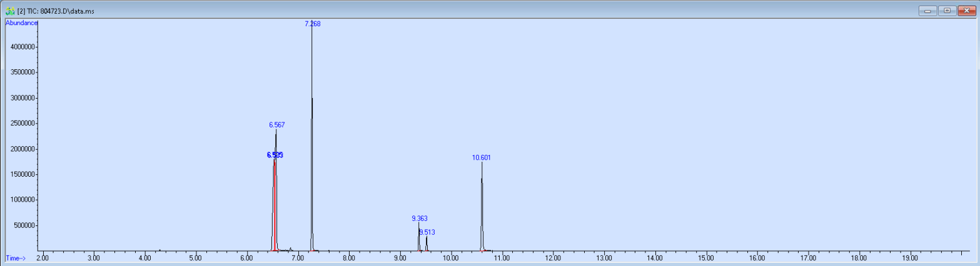The image size is (980, 266).
Task: Click the 17.00 time axis label
Action: tap(808, 257)
